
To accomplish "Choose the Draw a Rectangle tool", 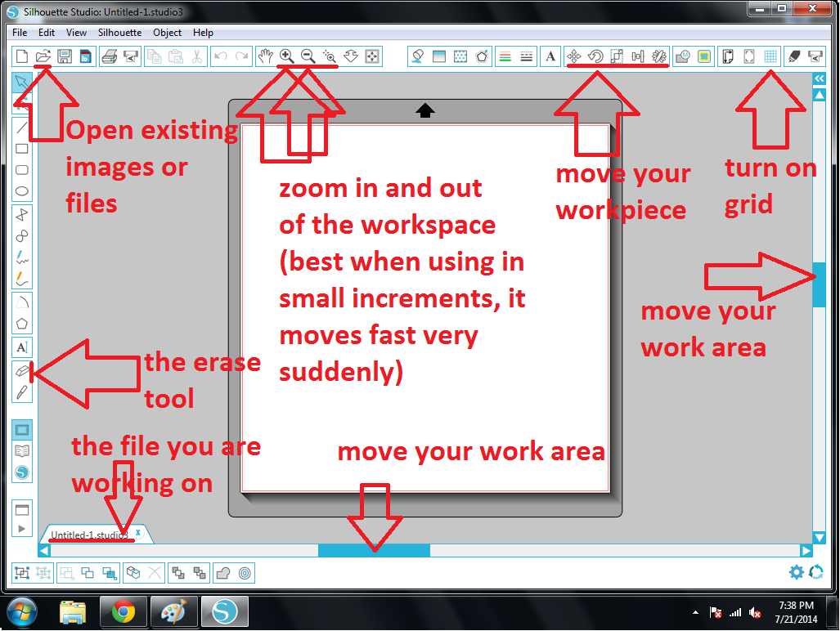I will [21, 149].
